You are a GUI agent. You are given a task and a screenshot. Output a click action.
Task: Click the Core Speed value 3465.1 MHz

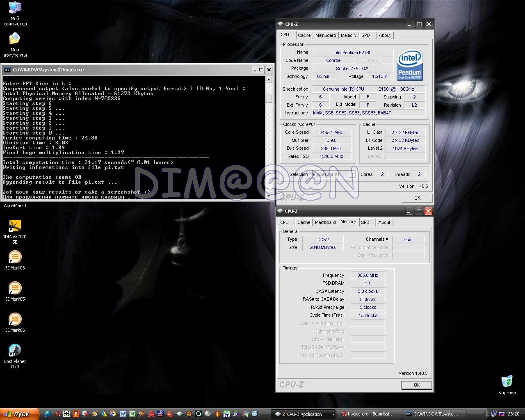point(331,132)
